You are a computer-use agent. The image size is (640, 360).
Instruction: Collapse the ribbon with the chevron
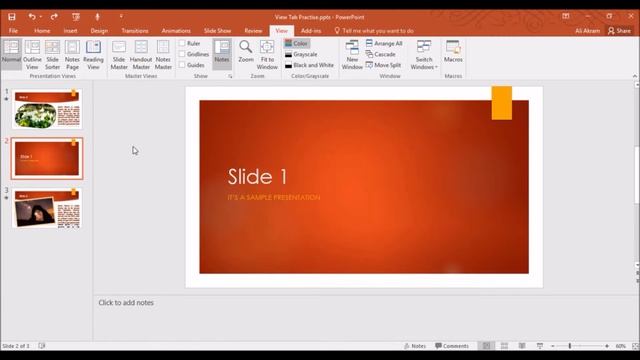(635, 76)
